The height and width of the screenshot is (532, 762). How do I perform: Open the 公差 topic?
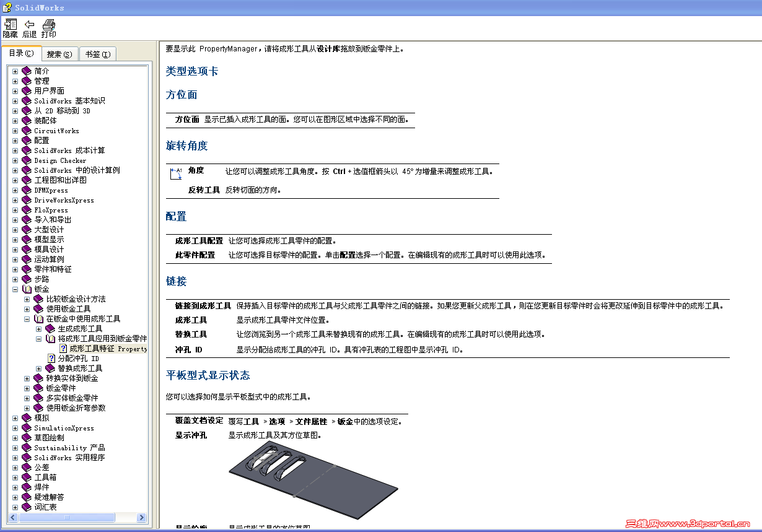[42, 468]
